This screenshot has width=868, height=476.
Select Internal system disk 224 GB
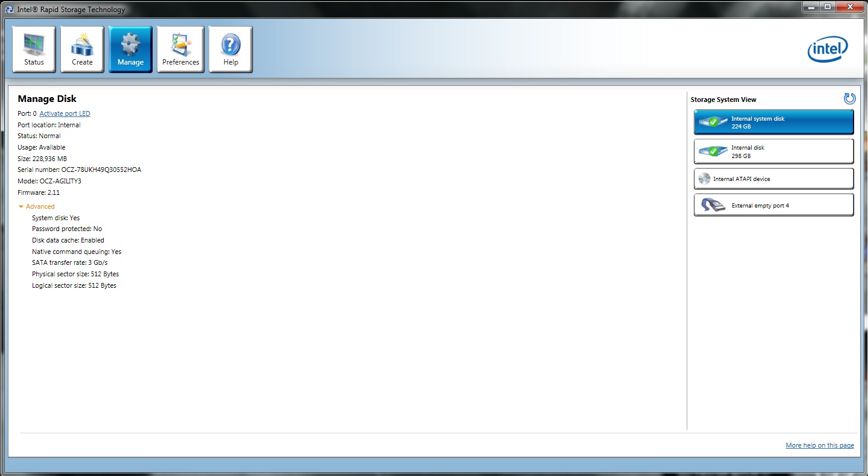pos(774,122)
